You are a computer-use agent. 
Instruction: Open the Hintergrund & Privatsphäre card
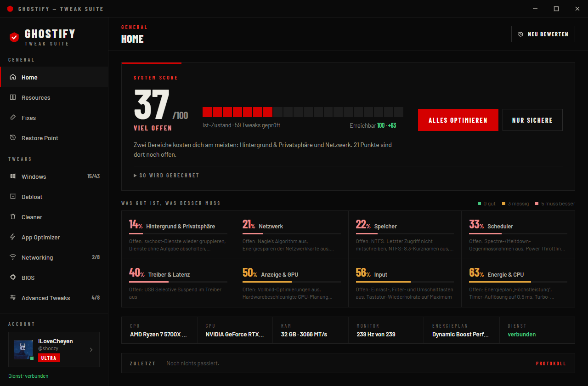coord(178,235)
